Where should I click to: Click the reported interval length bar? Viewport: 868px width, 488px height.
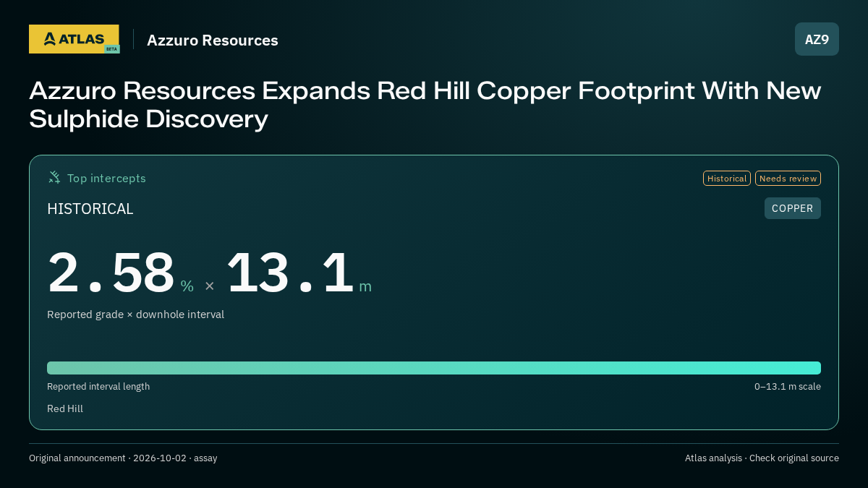(x=434, y=368)
